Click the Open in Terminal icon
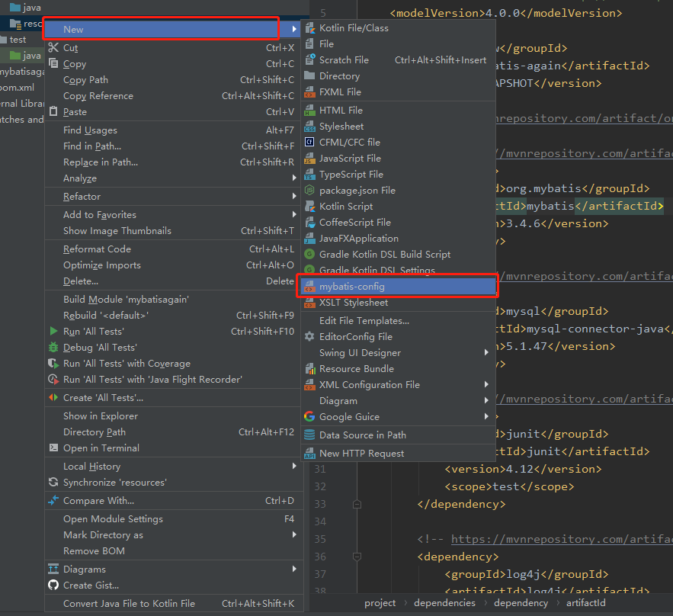 (53, 448)
